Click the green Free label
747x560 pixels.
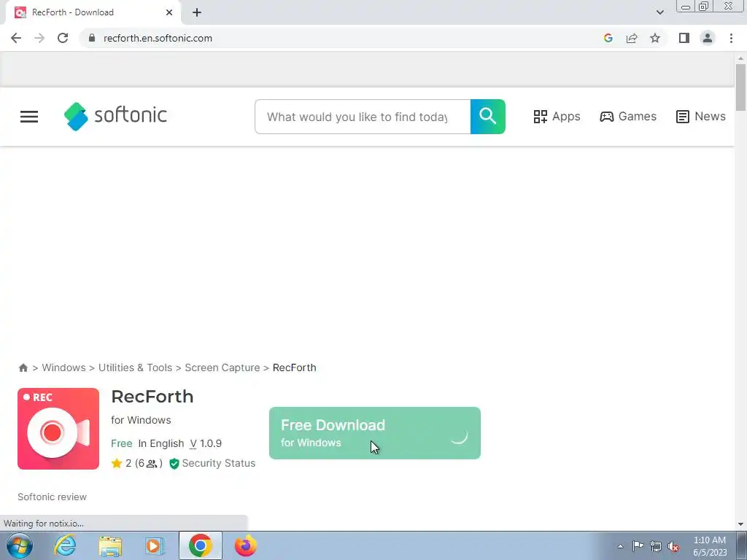click(122, 443)
